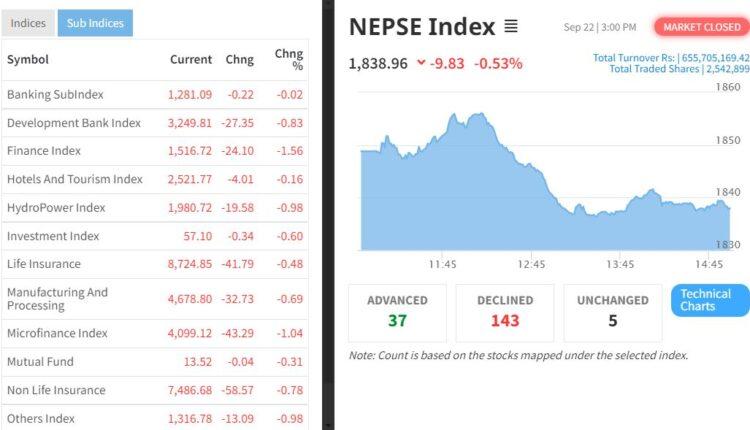The image size is (750, 430).
Task: Open Hotels And Tourism Index
Action: (x=75, y=179)
